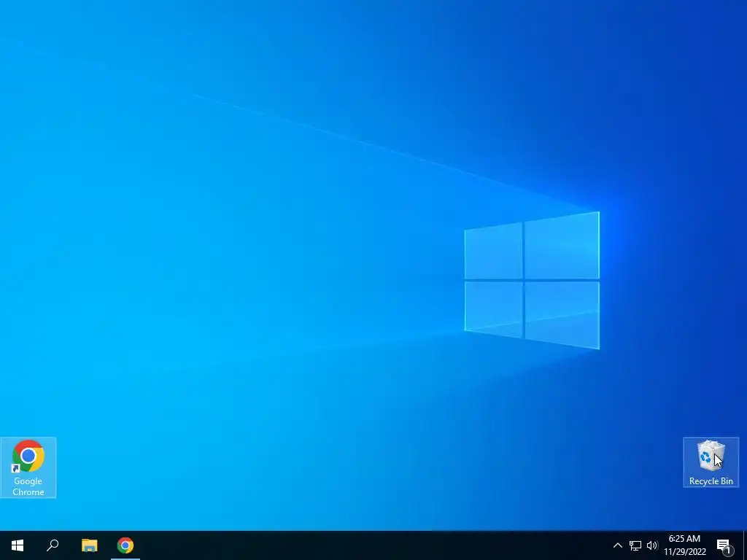Open the Action Center notifications icon
This screenshot has width=747, height=560.
(x=724, y=545)
